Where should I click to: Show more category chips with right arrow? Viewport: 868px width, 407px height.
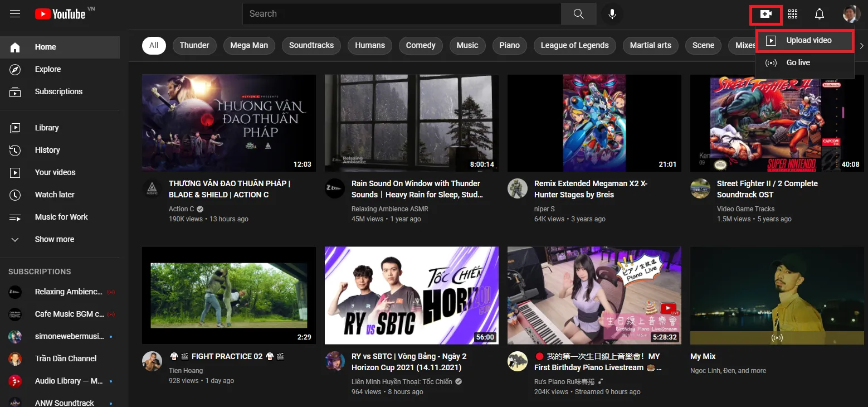point(861,46)
